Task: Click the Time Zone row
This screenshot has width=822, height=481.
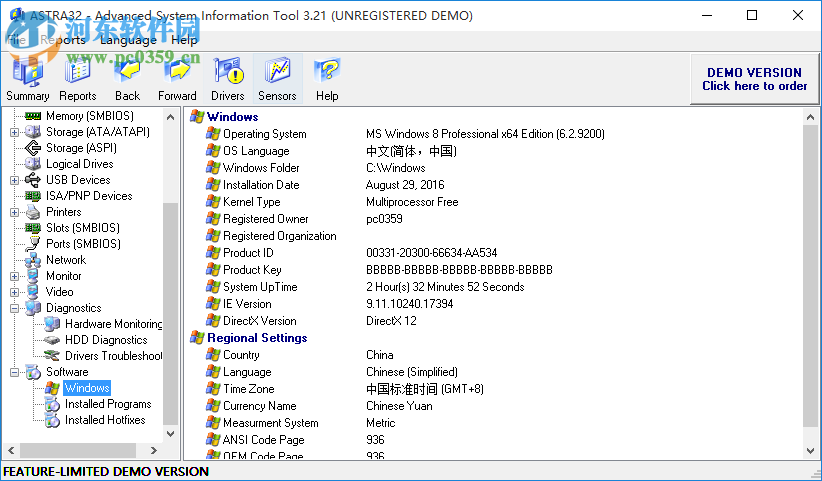Action: [x=345, y=389]
